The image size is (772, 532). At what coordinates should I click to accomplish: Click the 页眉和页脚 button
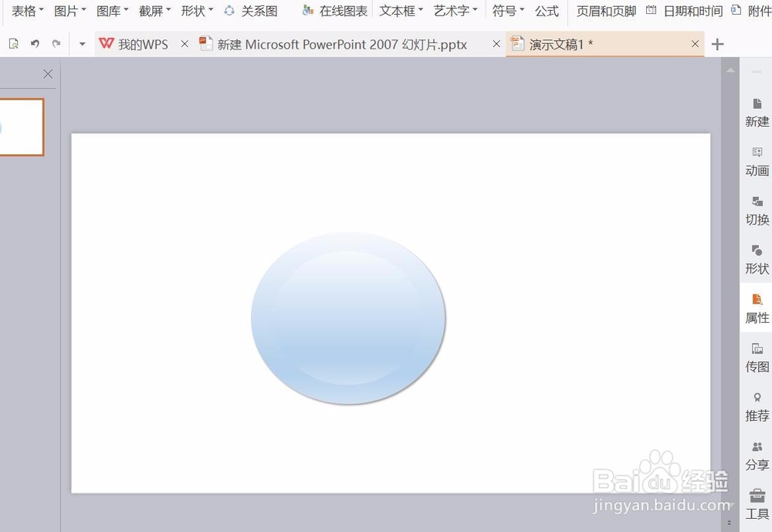coord(606,11)
